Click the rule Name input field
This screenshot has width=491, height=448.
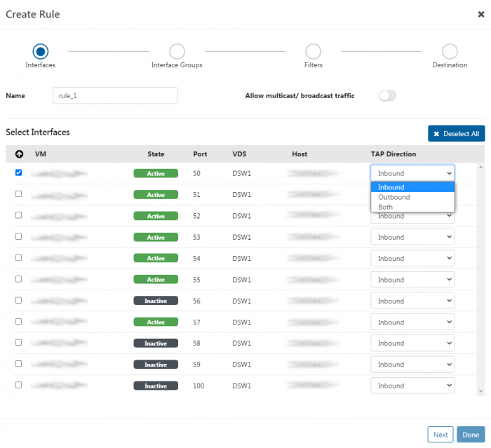(x=115, y=95)
